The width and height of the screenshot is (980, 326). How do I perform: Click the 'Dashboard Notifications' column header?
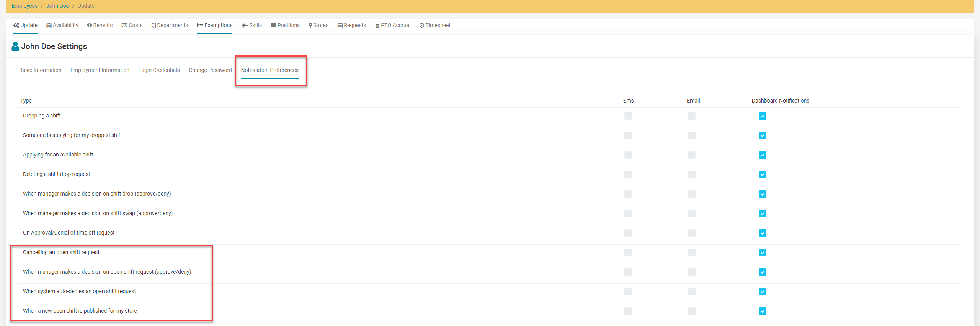tap(780, 101)
